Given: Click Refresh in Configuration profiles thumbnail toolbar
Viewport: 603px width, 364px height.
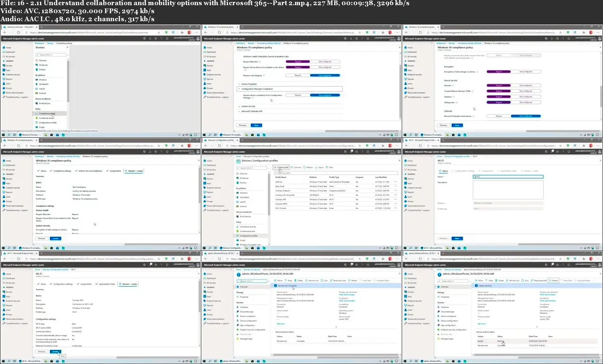Looking at the screenshot, I should click(x=309, y=167).
